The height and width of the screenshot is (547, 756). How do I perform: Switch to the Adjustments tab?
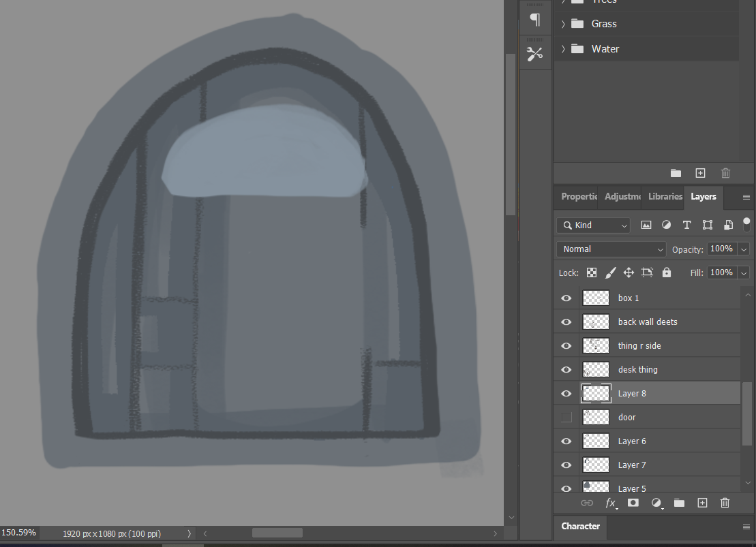(x=622, y=197)
